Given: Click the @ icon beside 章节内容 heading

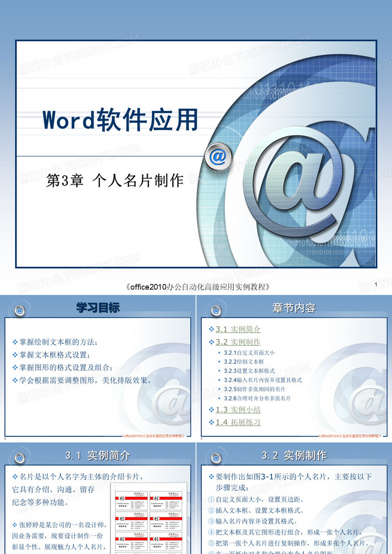Looking at the screenshot, I should tap(216, 311).
